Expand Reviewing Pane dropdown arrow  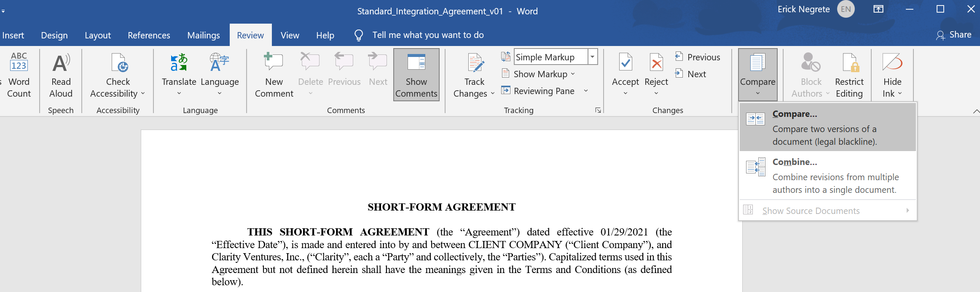(586, 91)
